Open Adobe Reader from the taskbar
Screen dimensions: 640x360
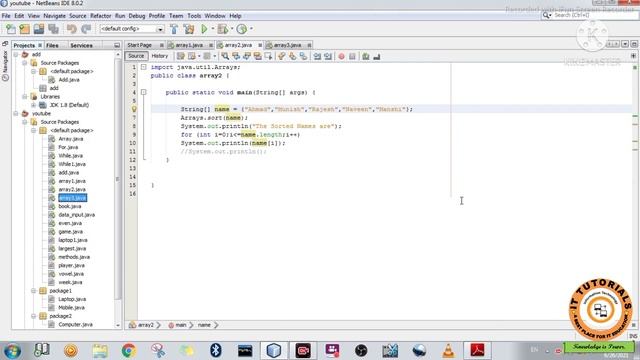pos(477,350)
